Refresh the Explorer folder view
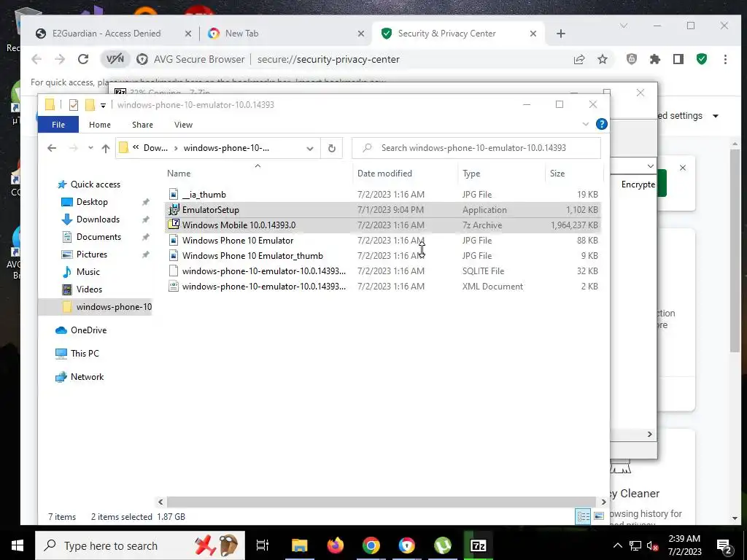Viewport: 747px width, 560px height. point(332,148)
